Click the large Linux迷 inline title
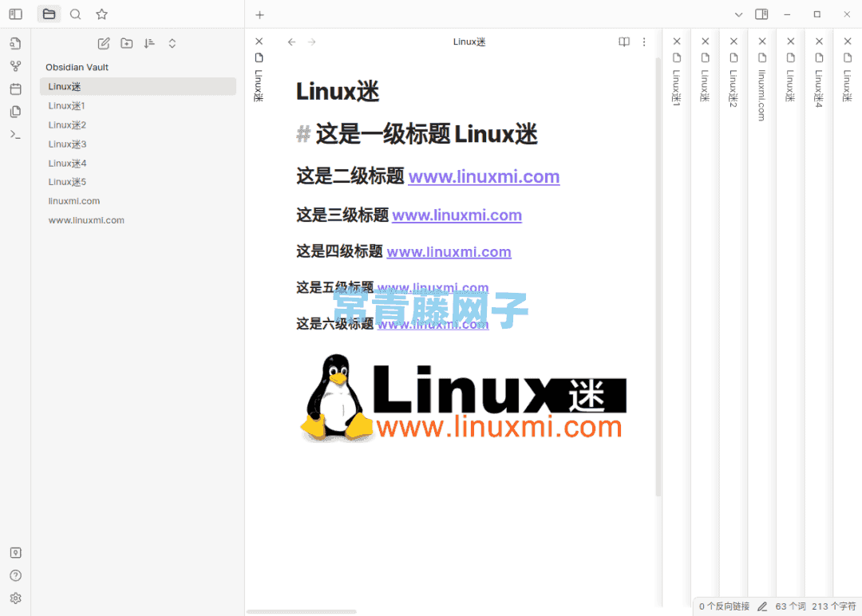This screenshot has height=616, width=862. click(338, 91)
